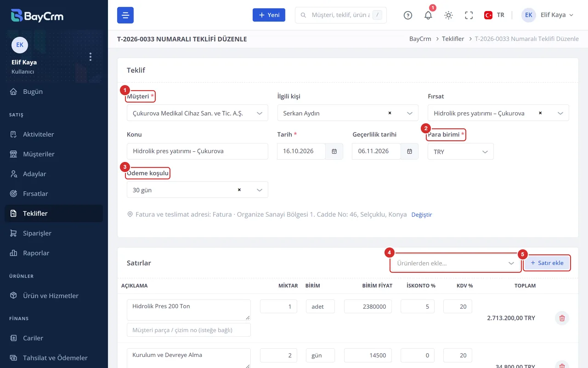The height and width of the screenshot is (368, 588).
Task: Expand the Ödeme koşulu dropdown arrow
Action: pyautogui.click(x=260, y=190)
